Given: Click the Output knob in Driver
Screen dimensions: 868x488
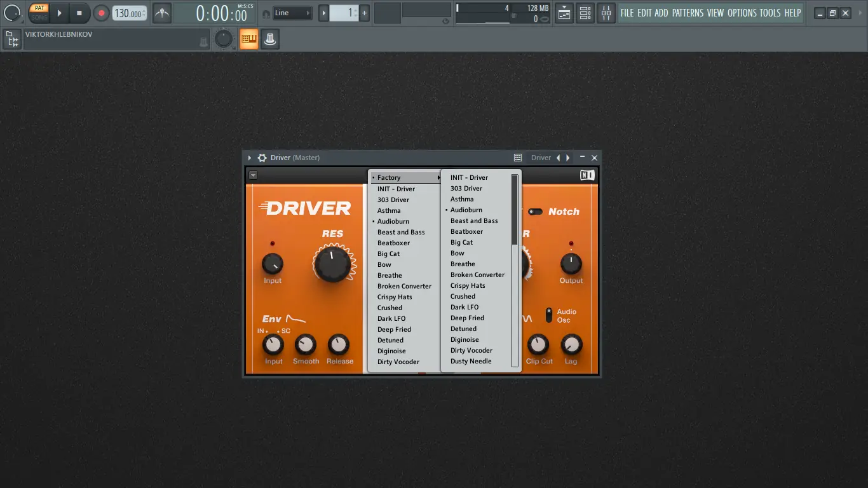Looking at the screenshot, I should tap(571, 262).
